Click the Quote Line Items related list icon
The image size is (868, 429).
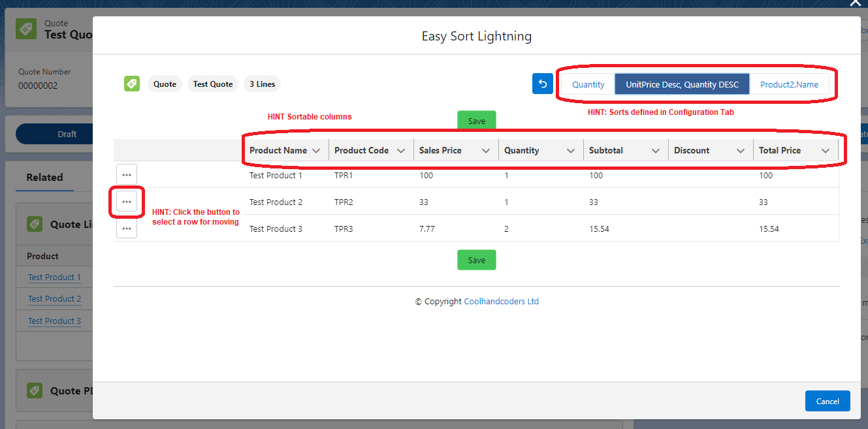pos(35,224)
